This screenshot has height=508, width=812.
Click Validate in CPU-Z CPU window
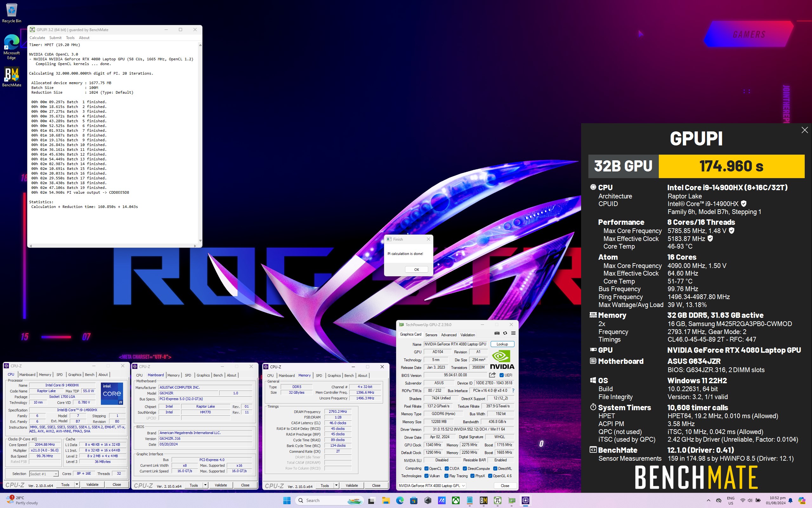pos(92,485)
